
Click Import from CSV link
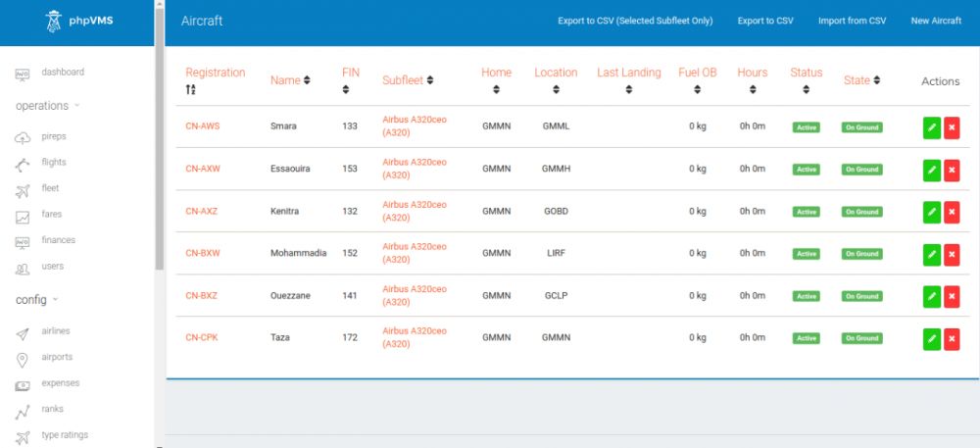(x=852, y=21)
